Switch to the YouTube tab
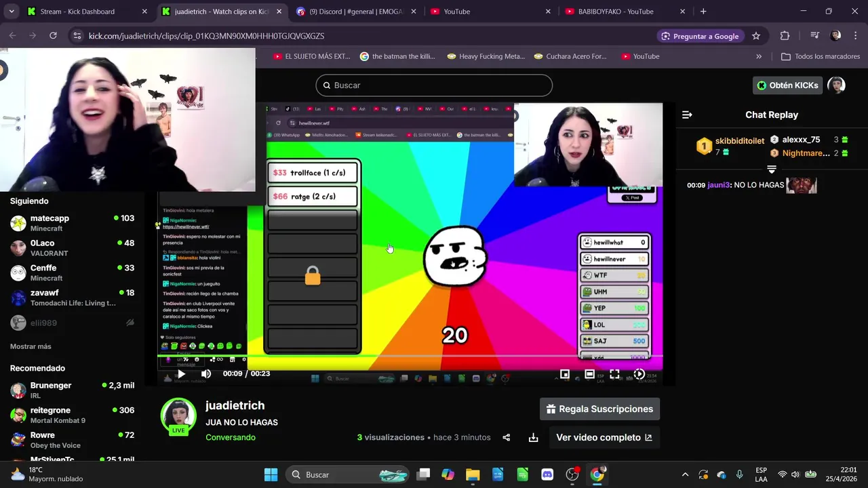The height and width of the screenshot is (488, 868). pyautogui.click(x=490, y=12)
